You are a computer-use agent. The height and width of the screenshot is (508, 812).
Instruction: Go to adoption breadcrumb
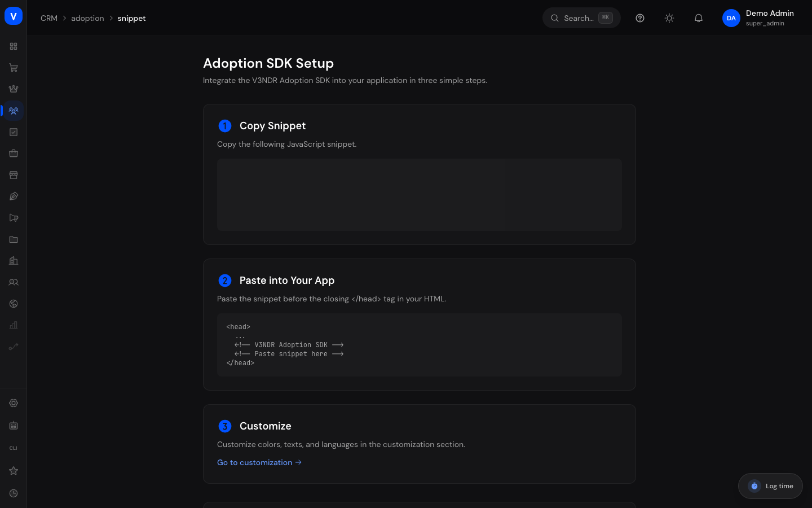(87, 18)
